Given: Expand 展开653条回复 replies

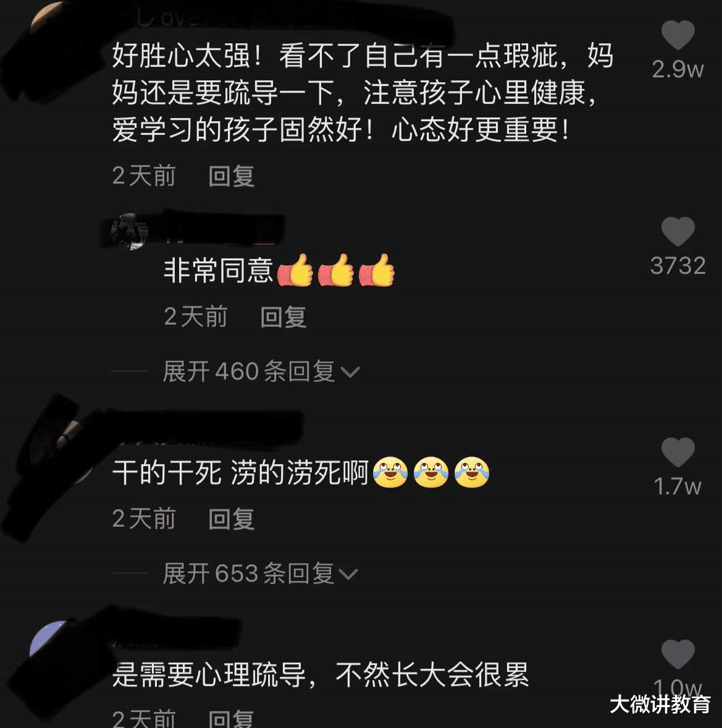Looking at the screenshot, I should click(x=260, y=574).
